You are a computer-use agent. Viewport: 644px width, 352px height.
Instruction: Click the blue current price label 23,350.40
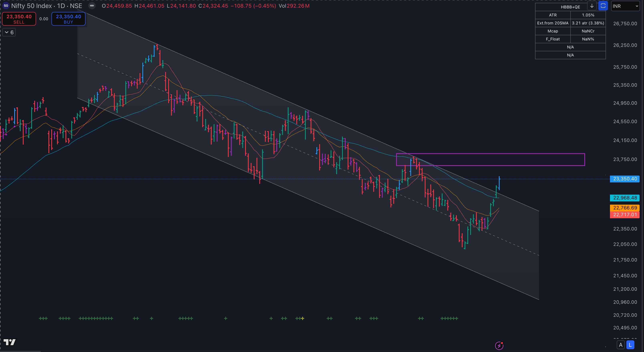(x=625, y=179)
